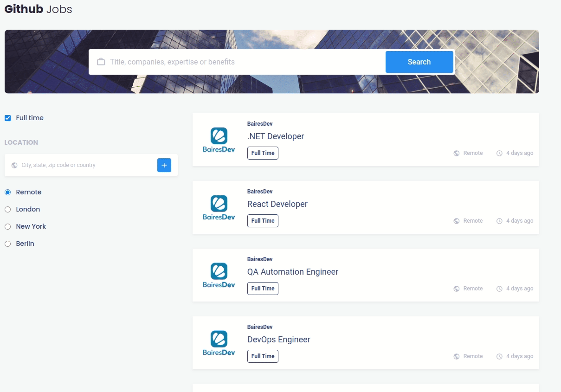
Task: Click clock icon on React Developer card
Action: pyautogui.click(x=499, y=221)
